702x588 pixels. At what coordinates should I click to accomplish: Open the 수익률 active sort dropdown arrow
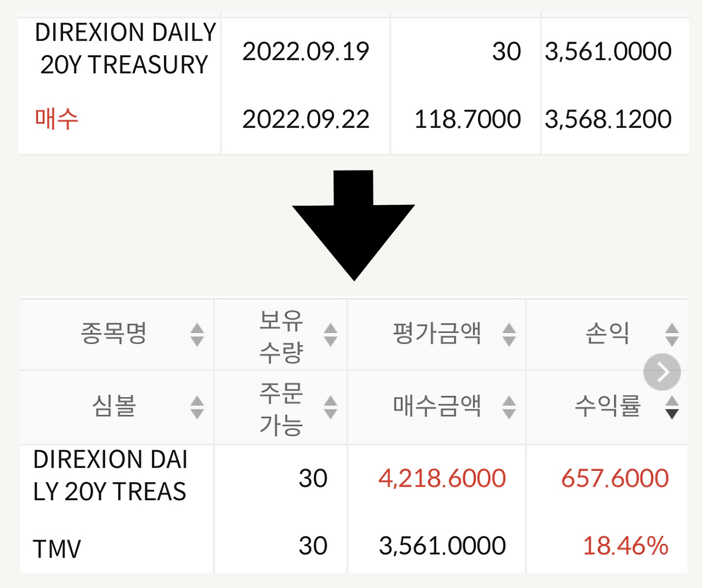point(672,413)
